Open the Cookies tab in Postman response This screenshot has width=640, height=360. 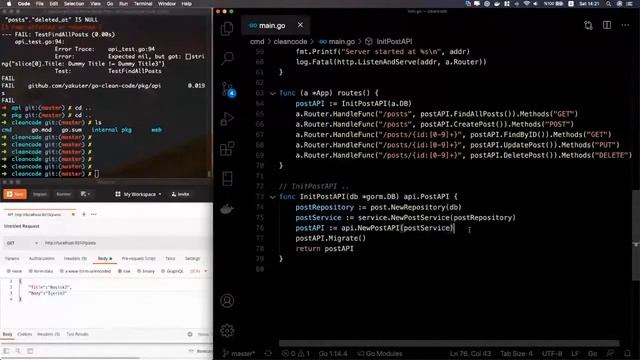coord(24,334)
